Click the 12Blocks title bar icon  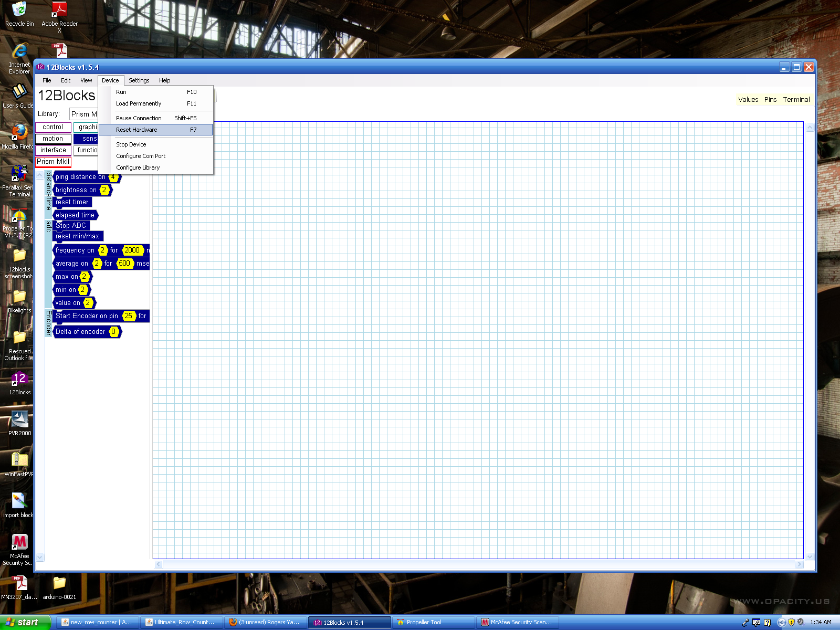[x=40, y=67]
